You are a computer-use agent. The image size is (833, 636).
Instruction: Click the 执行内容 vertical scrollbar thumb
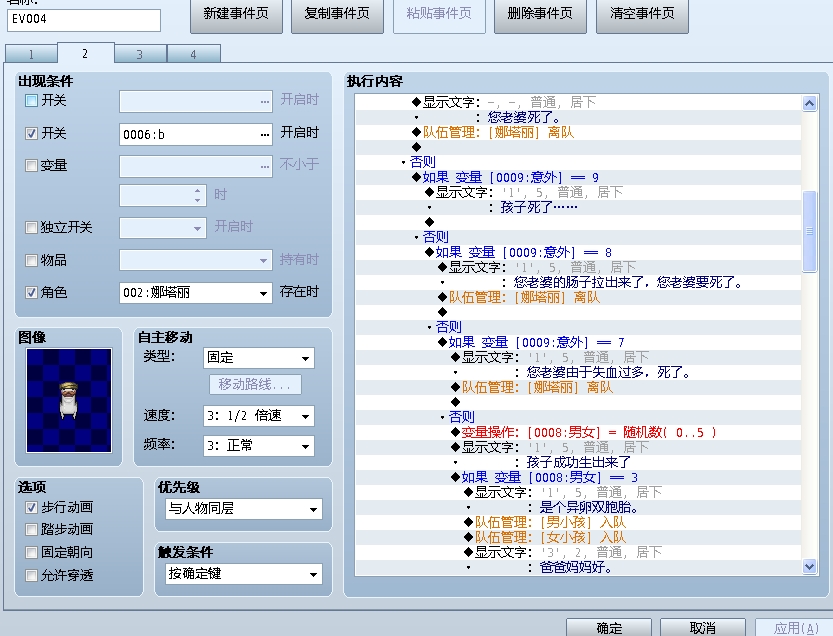pos(809,231)
